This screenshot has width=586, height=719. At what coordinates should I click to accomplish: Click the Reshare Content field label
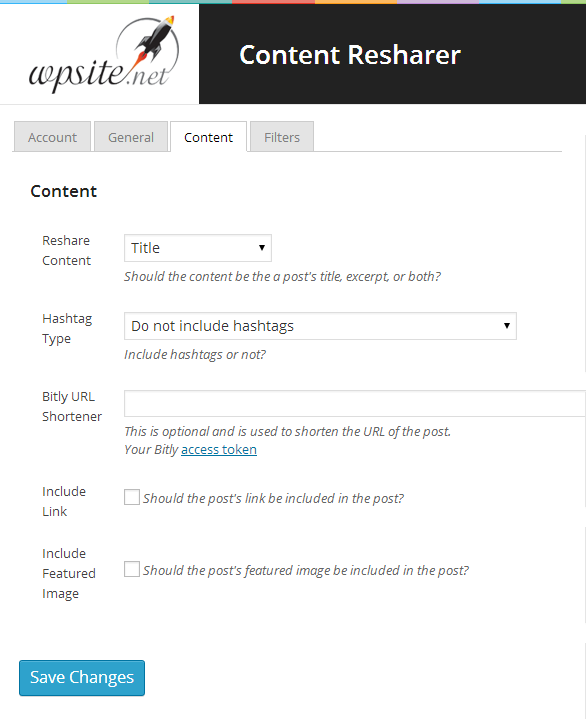(66, 250)
